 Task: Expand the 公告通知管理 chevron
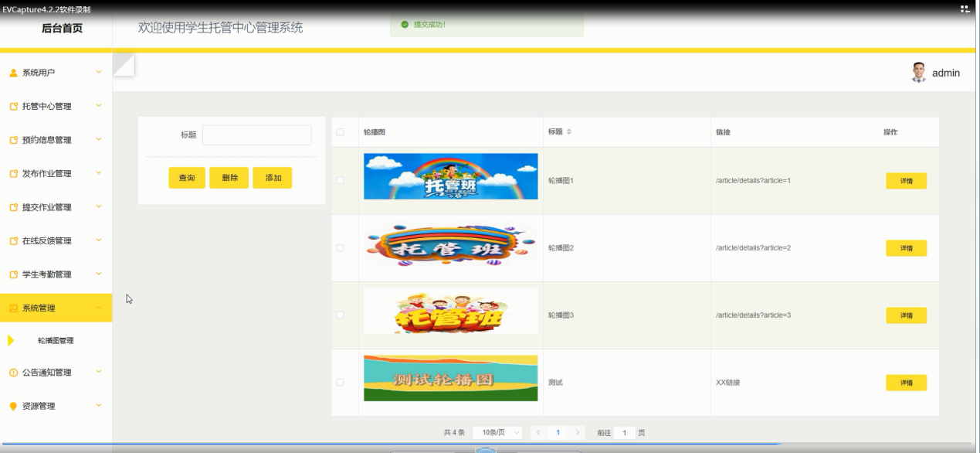pos(98,373)
